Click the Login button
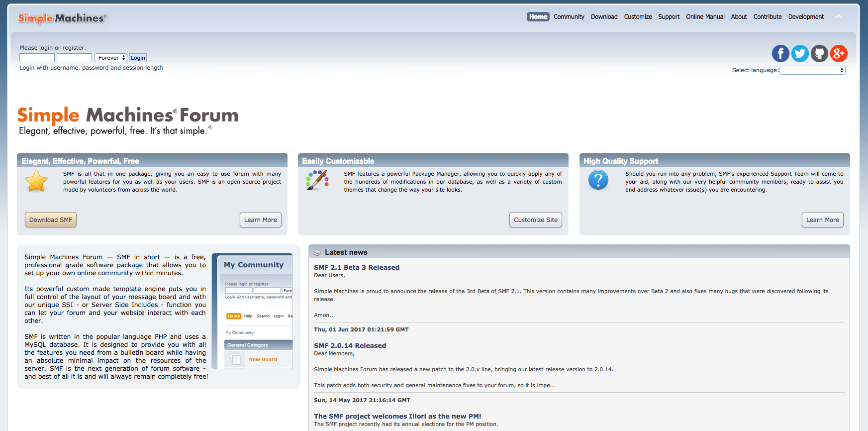 click(x=138, y=58)
